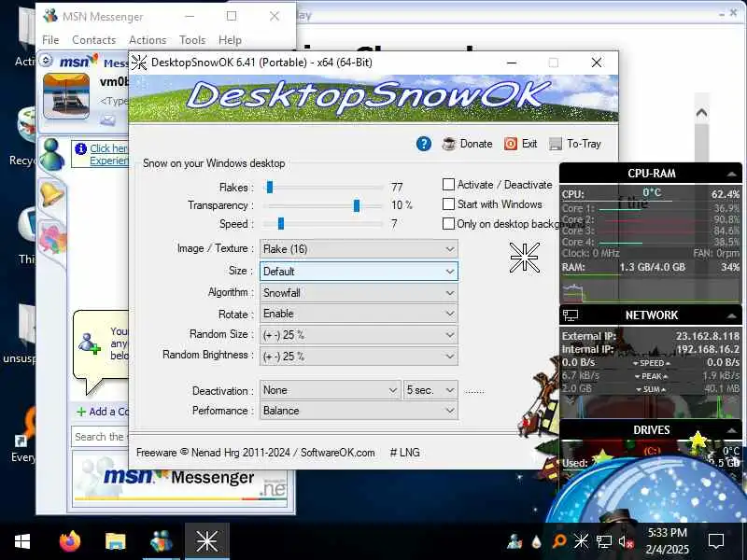Viewport: 747px width, 560px height.
Task: Click the red Exit icon
Action: click(x=511, y=144)
